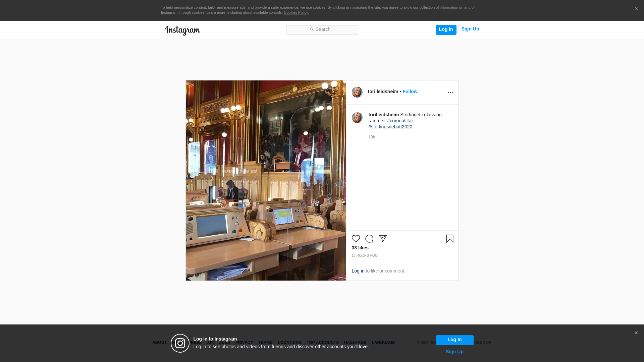Follow the torilleidsheim account
644x362 pixels.
click(410, 92)
